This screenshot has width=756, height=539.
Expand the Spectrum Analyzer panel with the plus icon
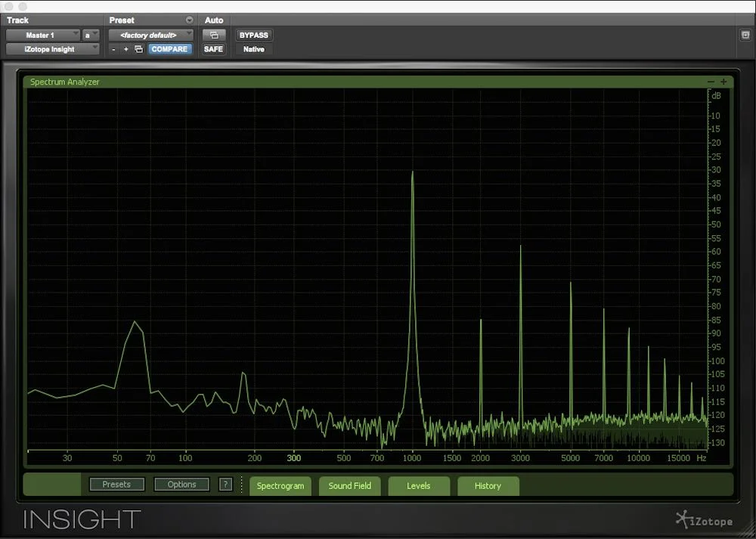click(x=723, y=82)
